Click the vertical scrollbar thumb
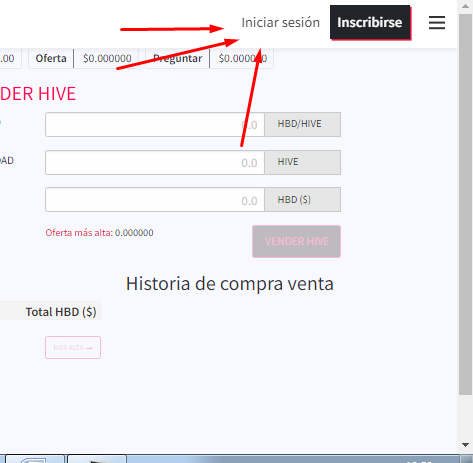Image resolution: width=473 pixels, height=463 pixels. tap(465, 204)
